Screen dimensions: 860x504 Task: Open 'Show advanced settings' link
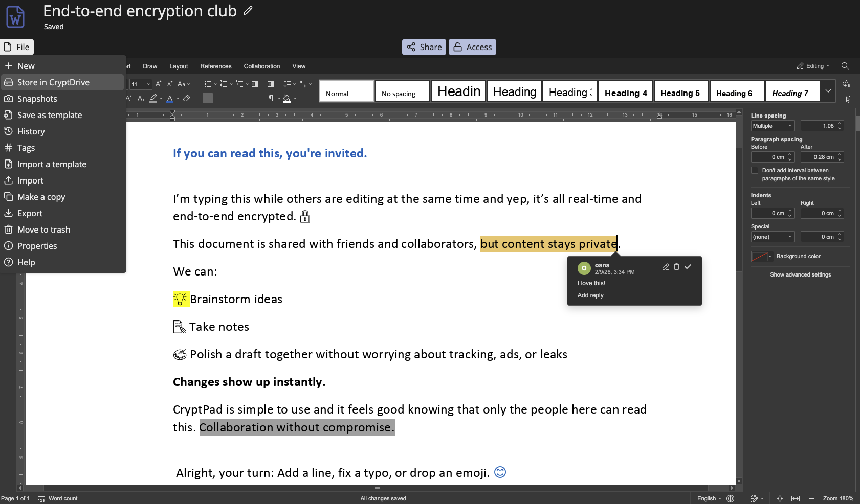[800, 274]
